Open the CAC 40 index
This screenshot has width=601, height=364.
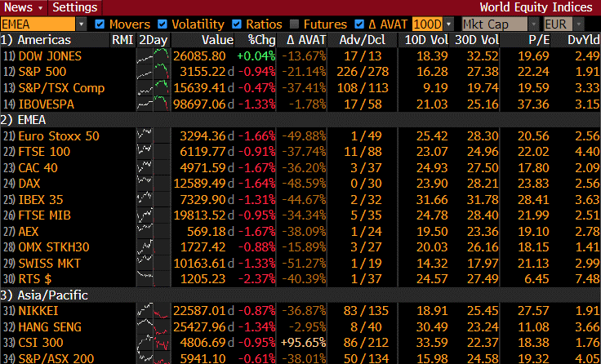(38, 168)
